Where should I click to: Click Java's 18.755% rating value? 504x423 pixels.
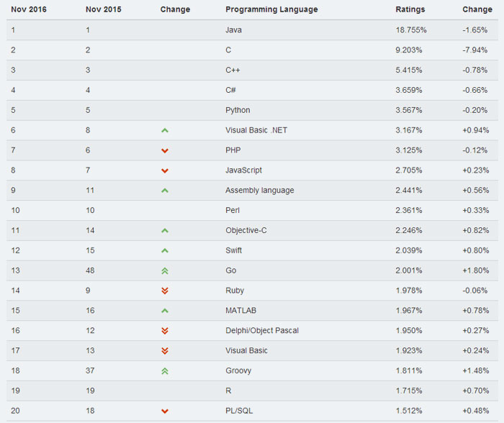[x=411, y=30]
